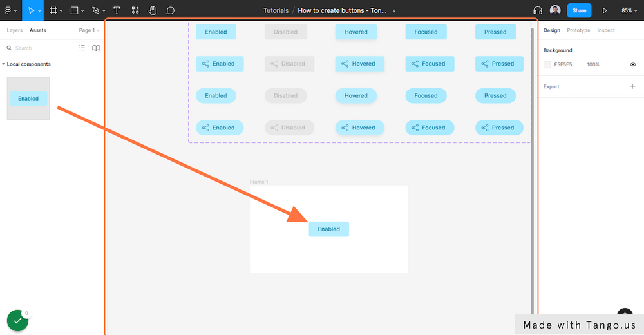Switch to the Layers tab
644x335 pixels.
pos(14,30)
